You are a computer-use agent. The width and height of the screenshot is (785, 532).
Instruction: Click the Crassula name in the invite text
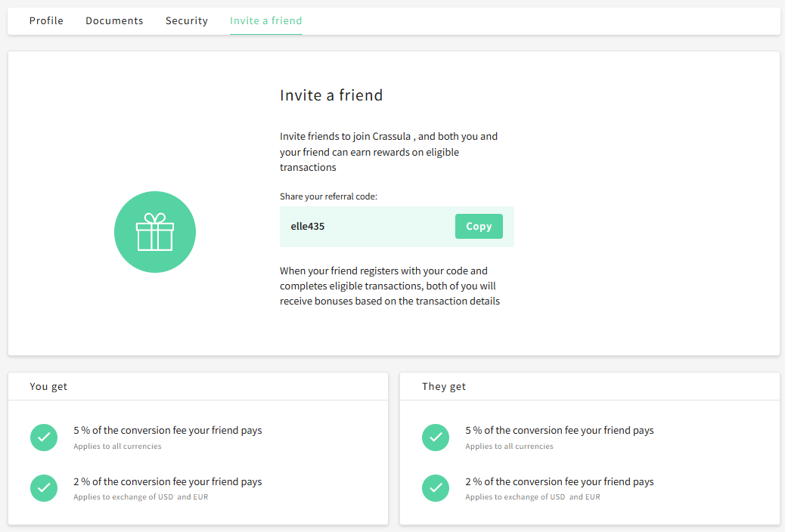point(391,136)
